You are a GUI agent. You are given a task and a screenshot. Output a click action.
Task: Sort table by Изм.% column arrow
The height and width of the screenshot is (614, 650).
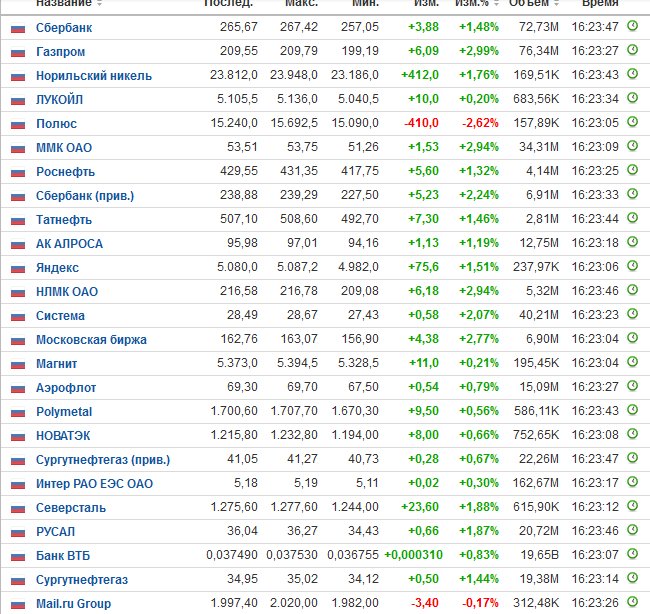click(x=496, y=3)
